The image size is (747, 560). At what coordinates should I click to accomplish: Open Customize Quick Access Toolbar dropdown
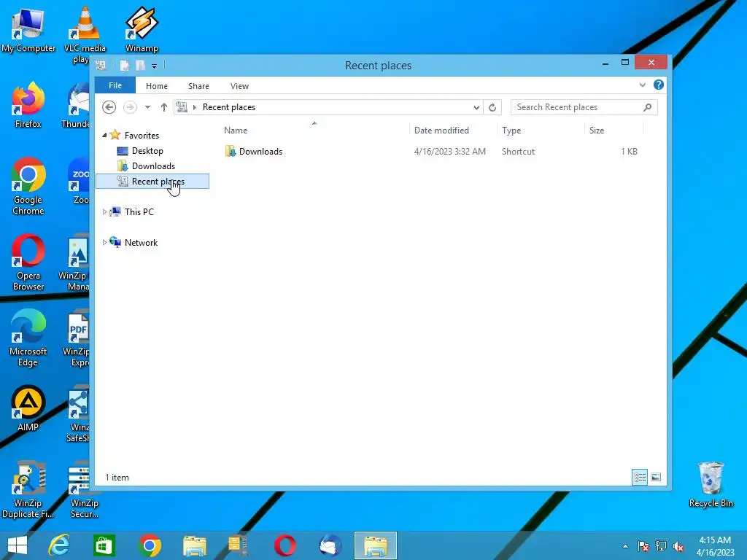click(x=155, y=66)
